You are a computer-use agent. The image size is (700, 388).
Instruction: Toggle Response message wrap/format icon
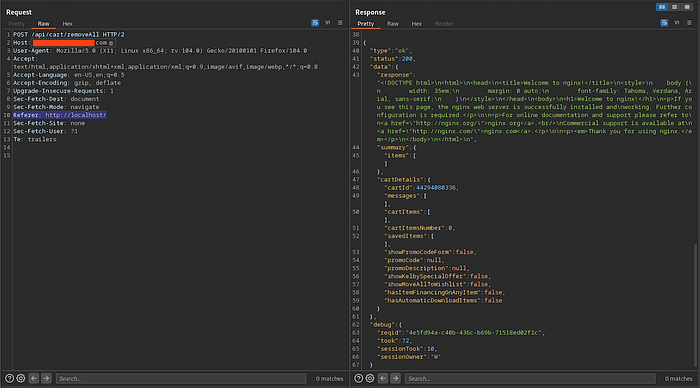click(x=664, y=23)
